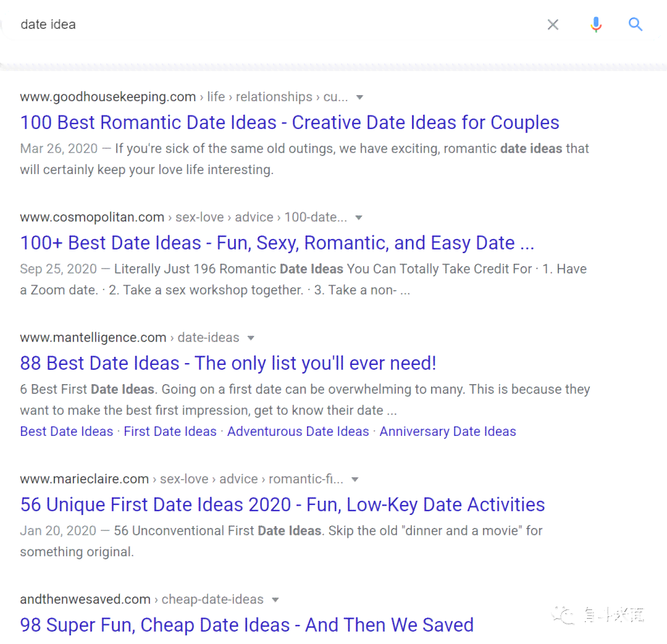Open 98 Super Fun, Cheap Date Ideas result
Viewport: 667px width, 644px height.
tap(246, 625)
